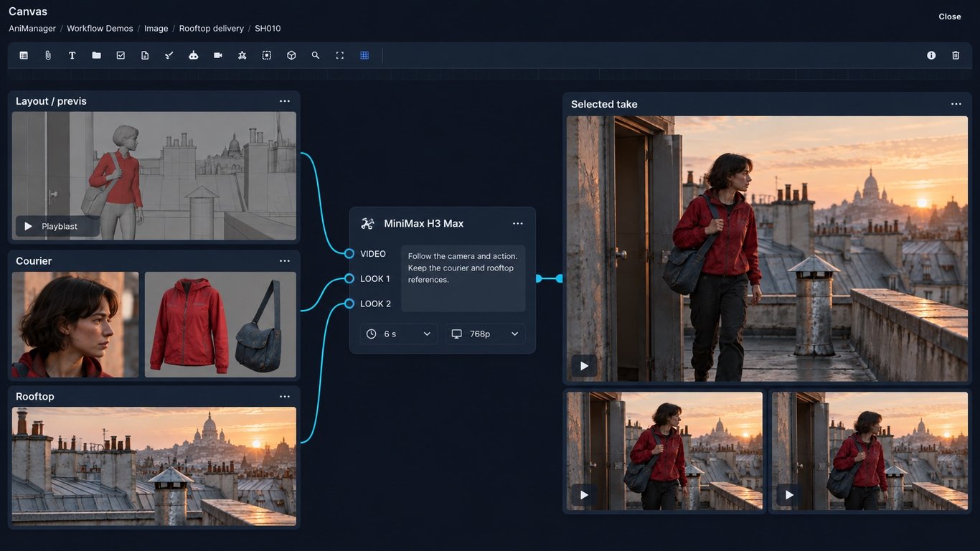Click the star-shaped node icon in toolbar

pyautogui.click(x=242, y=55)
